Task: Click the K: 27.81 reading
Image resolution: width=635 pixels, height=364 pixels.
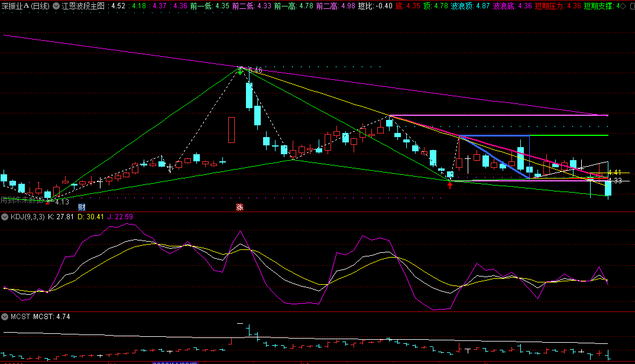Action: coord(61,217)
